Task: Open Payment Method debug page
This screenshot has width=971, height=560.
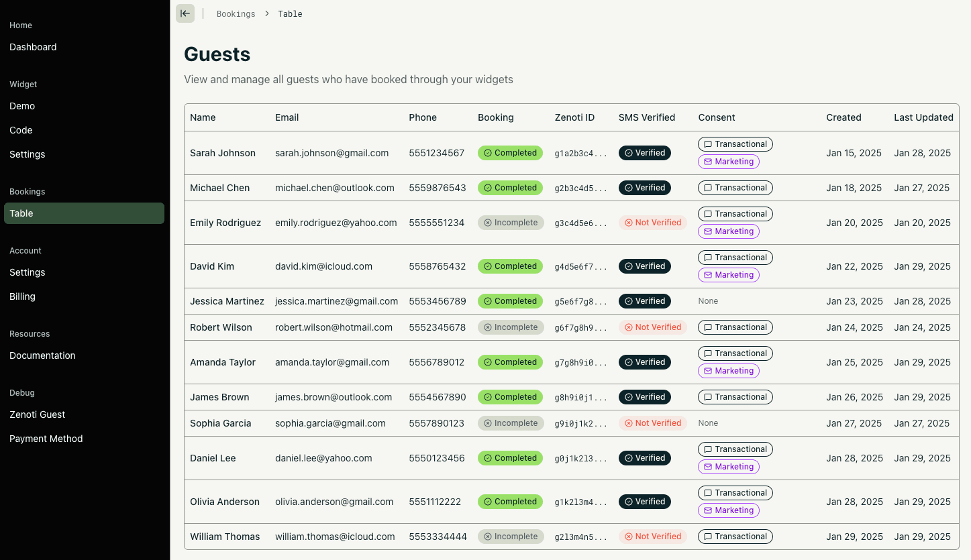Action: tap(46, 439)
